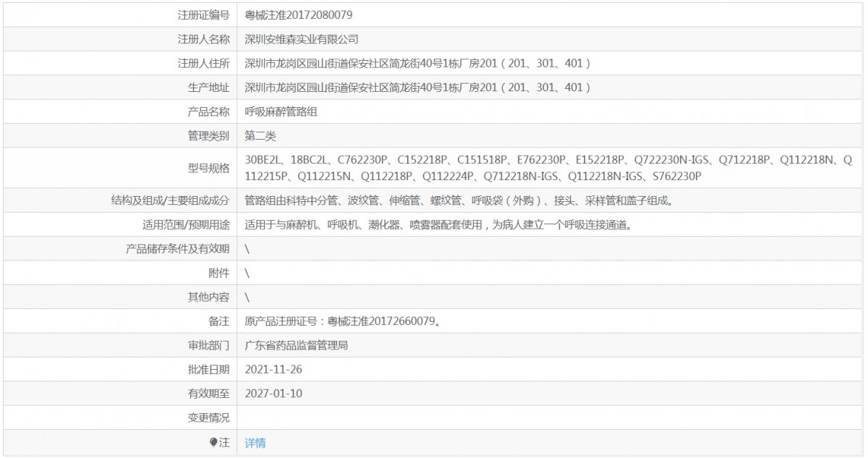Select company name 深圳安维森实业有限公司
Viewport: 868px width, 458px height.
302,39
